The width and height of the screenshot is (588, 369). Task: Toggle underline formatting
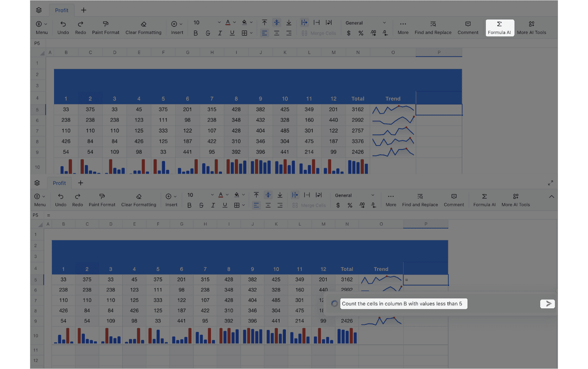tap(232, 33)
